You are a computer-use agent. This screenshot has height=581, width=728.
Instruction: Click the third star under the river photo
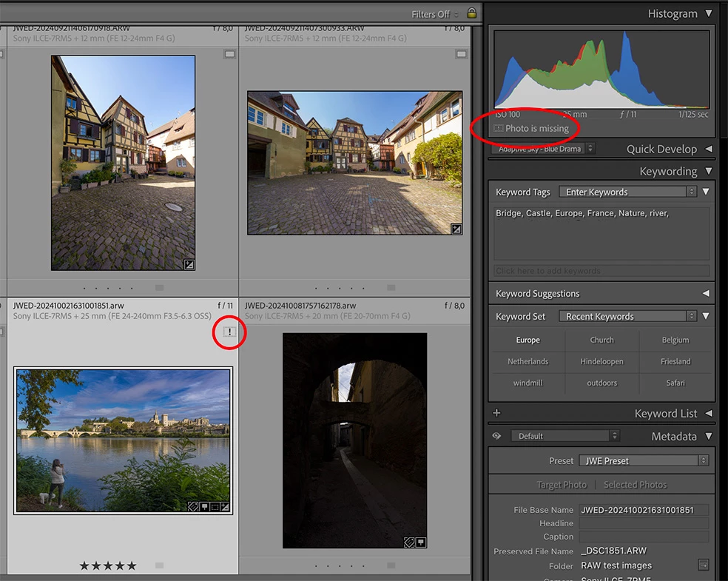[108, 565]
